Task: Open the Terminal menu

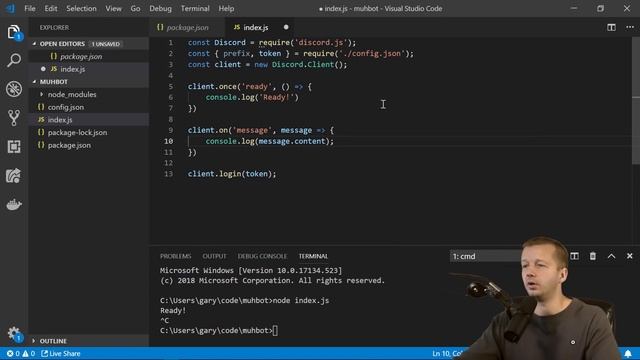Action: [195, 8]
